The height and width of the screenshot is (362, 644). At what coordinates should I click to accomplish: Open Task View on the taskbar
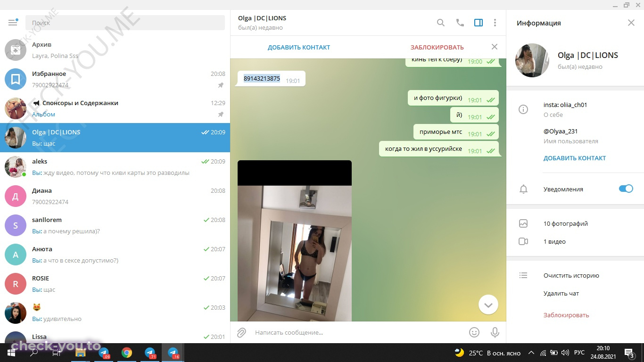[x=57, y=353]
